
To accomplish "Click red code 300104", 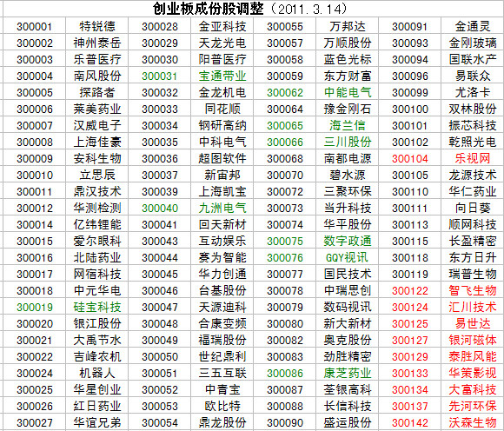I will [x=410, y=159].
